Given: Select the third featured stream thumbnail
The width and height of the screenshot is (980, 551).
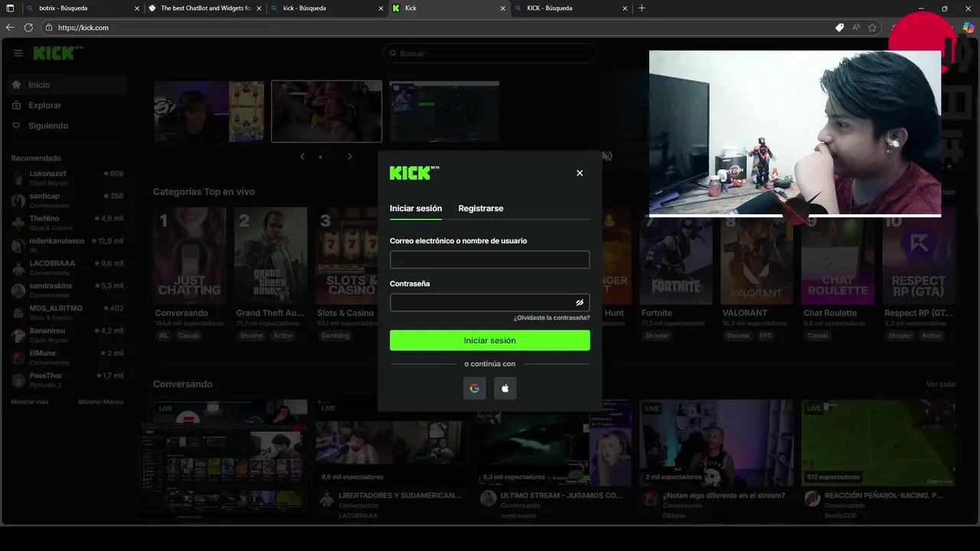Looking at the screenshot, I should pyautogui.click(x=444, y=112).
